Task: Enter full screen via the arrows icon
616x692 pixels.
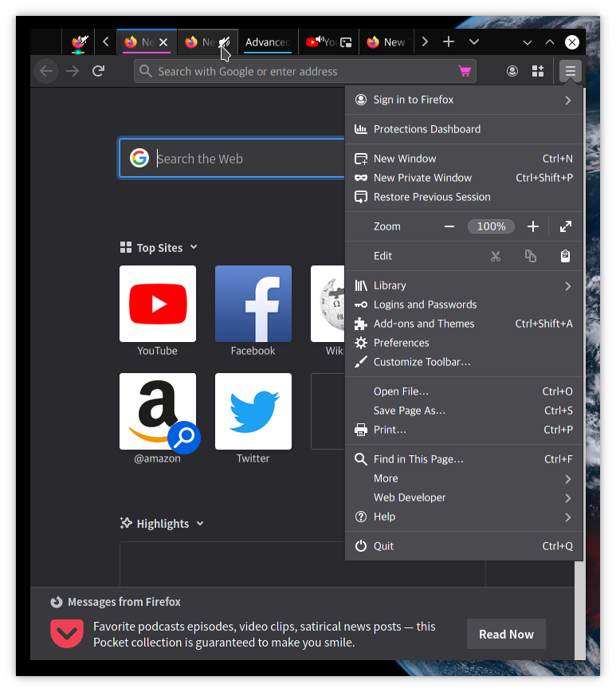Action: (566, 226)
